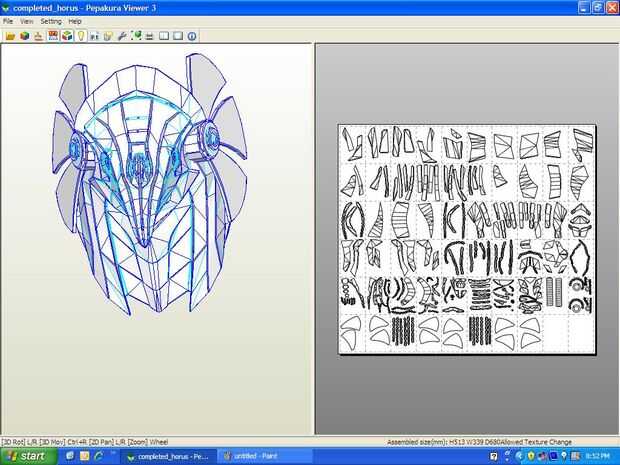
Task: Toggle the red texture pattern icon
Action: point(53,36)
